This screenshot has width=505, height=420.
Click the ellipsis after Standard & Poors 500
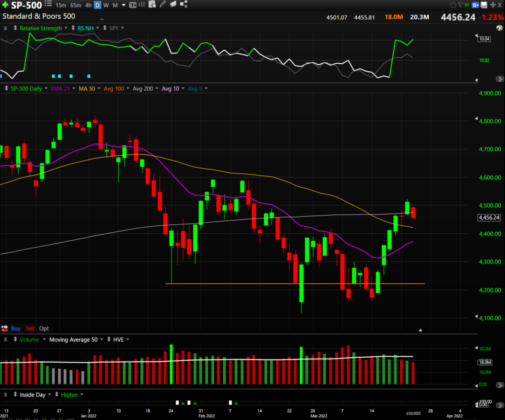point(102,19)
